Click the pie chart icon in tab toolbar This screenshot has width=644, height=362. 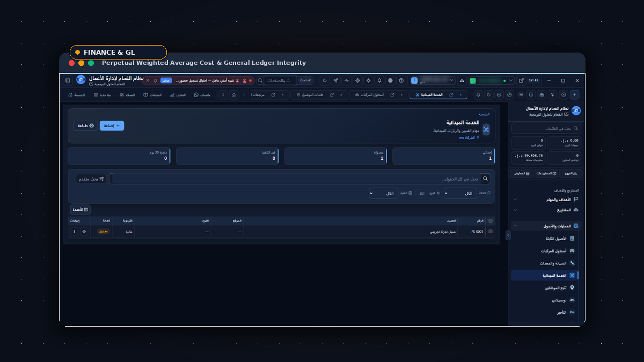click(x=509, y=95)
